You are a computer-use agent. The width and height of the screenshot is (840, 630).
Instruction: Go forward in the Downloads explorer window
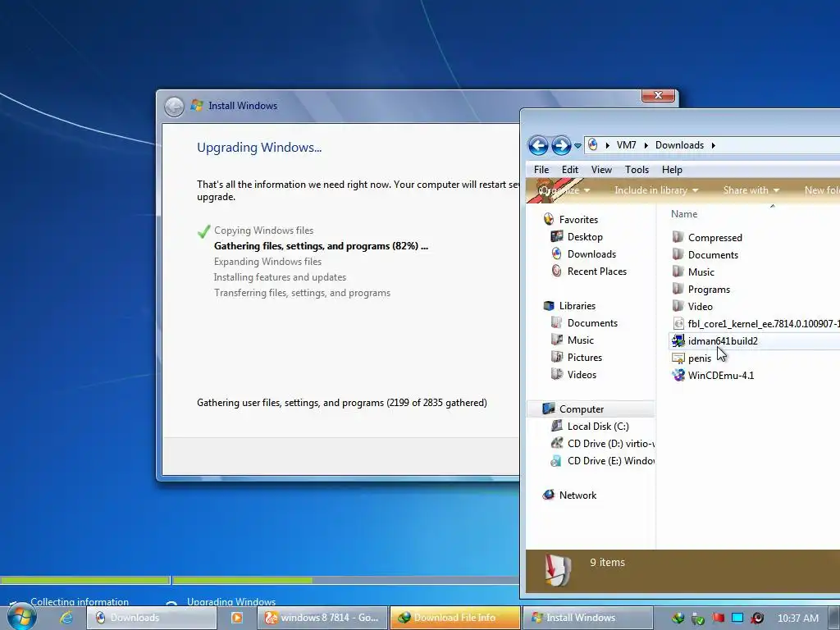coord(561,145)
